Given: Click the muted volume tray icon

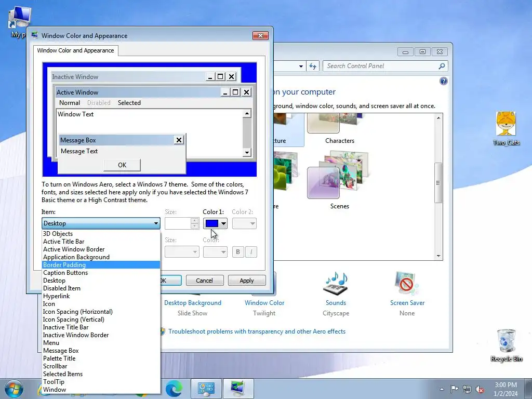Looking at the screenshot, I should click(x=480, y=389).
